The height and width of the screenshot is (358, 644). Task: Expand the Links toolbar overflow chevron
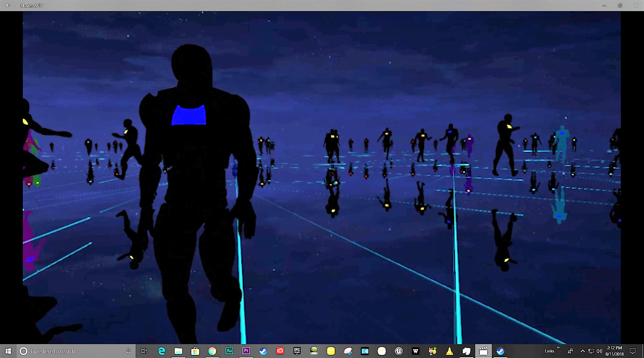[558, 348]
